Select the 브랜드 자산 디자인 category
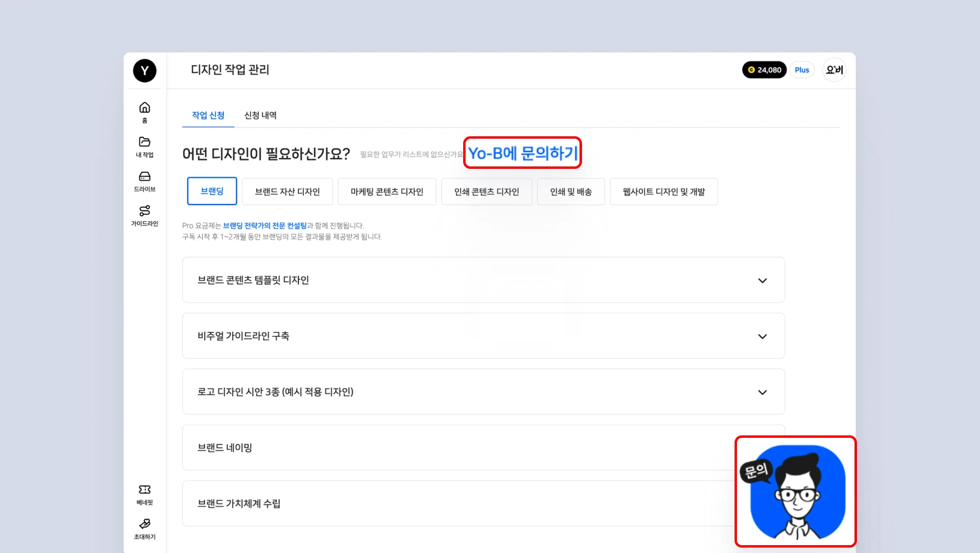980x553 pixels. click(x=287, y=192)
